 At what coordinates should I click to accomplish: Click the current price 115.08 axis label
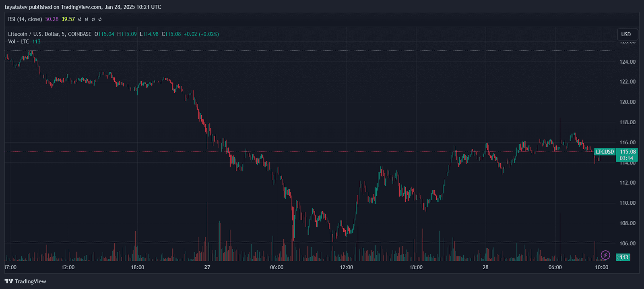tap(627, 152)
